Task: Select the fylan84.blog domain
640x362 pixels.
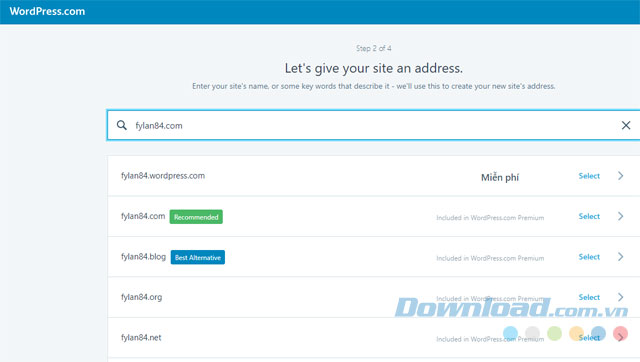Action: pos(589,257)
